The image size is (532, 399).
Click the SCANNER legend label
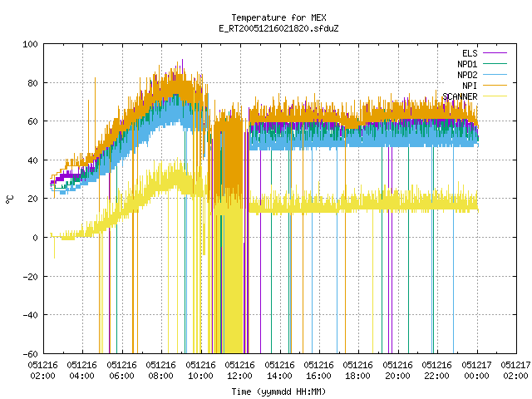tap(460, 96)
